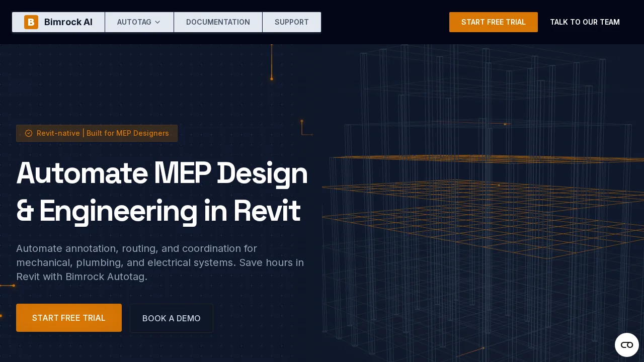Image resolution: width=644 pixels, height=362 pixels.
Task: Click the TALK TO OUR TEAM link
Action: tap(585, 22)
